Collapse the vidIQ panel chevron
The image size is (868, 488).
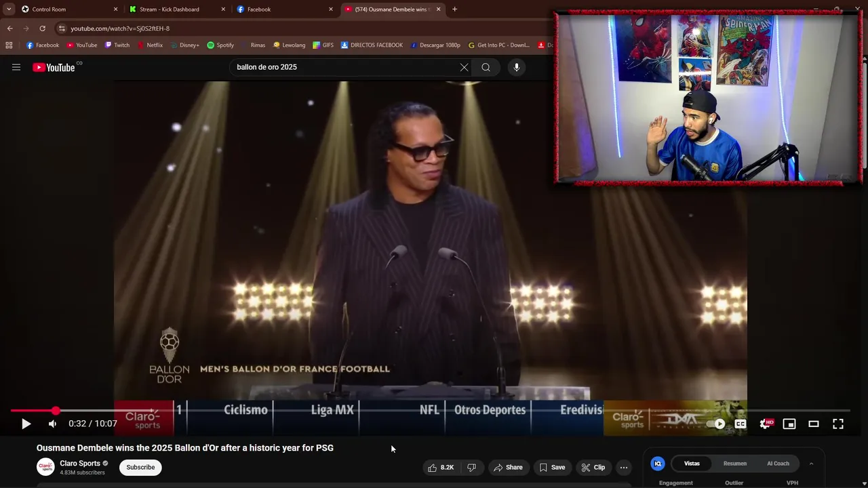pyautogui.click(x=811, y=464)
